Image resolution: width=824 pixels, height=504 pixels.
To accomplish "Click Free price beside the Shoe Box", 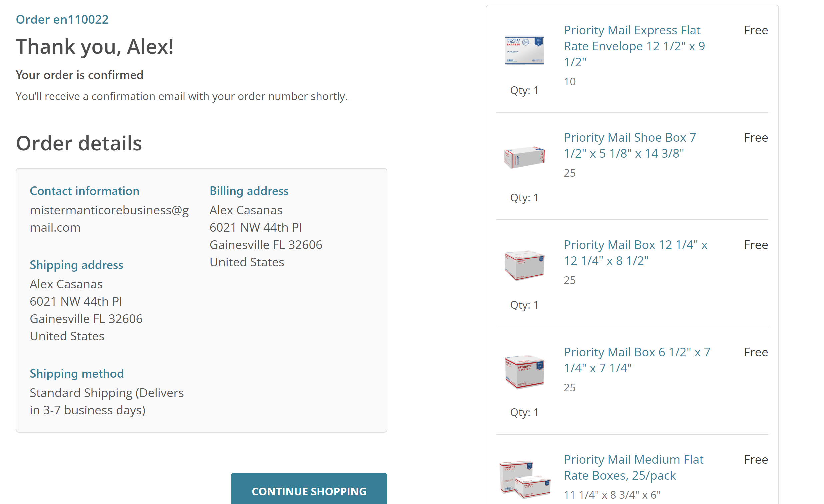I will 755,137.
